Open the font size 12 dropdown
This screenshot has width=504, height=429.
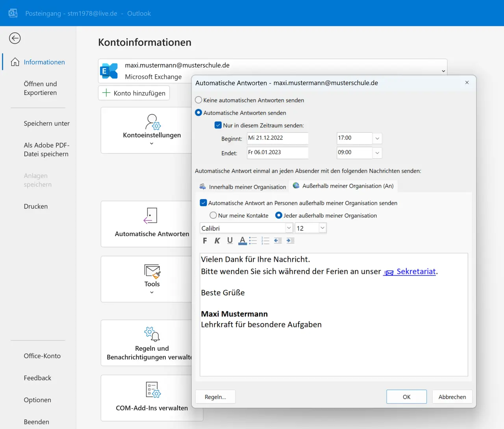coord(322,228)
